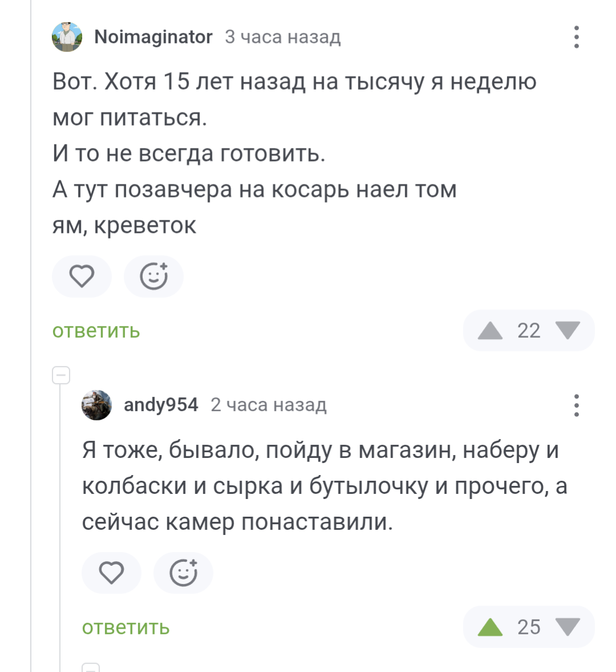
Task: Open three-dot menu on Noimaginator's comment
Action: click(x=577, y=37)
